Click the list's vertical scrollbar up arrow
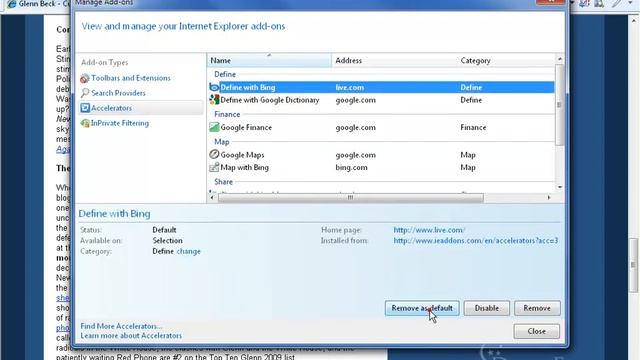The image size is (640, 360). [560, 59]
